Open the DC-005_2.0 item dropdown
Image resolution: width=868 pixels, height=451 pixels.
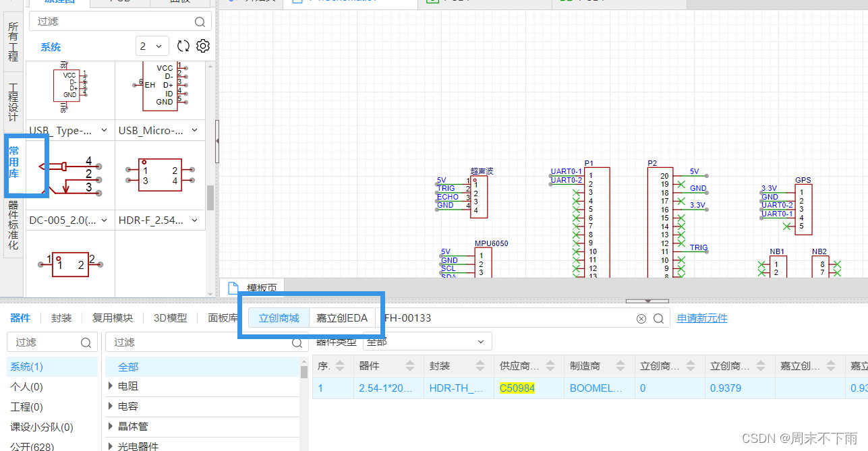coord(104,220)
